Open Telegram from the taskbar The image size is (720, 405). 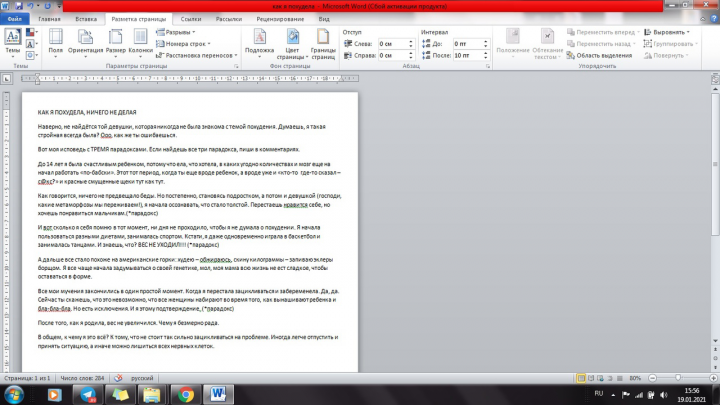[x=88, y=394]
